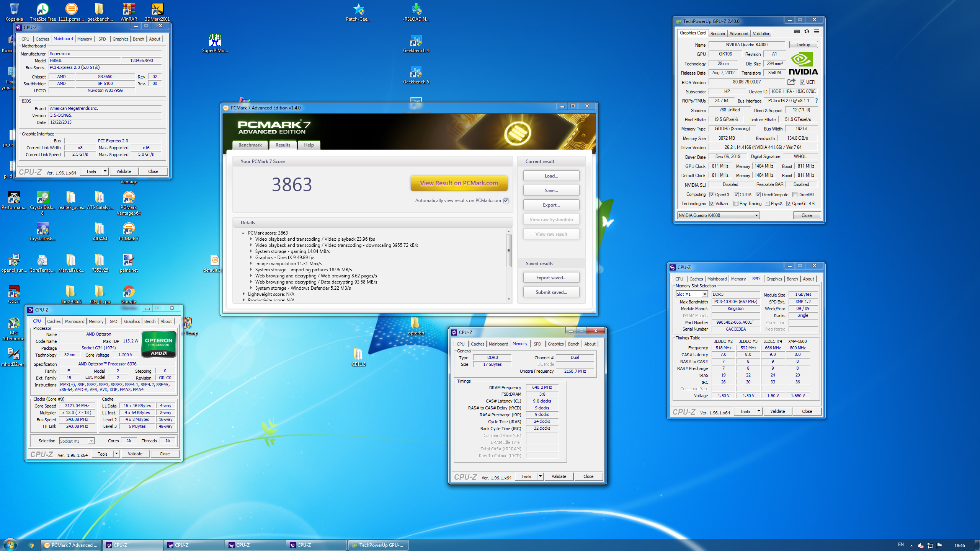Launch the Geekbench 4 desktop shortcut

click(416, 43)
